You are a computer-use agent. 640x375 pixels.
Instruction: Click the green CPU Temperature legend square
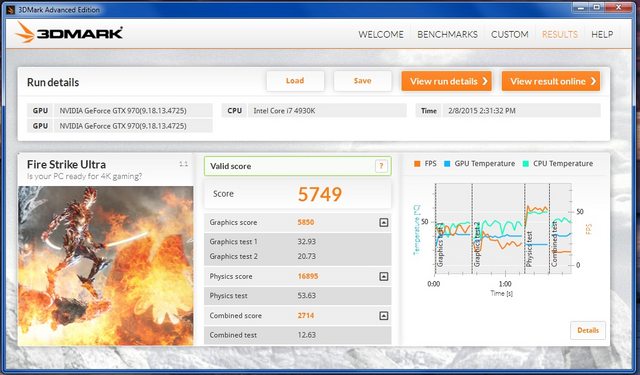click(525, 164)
